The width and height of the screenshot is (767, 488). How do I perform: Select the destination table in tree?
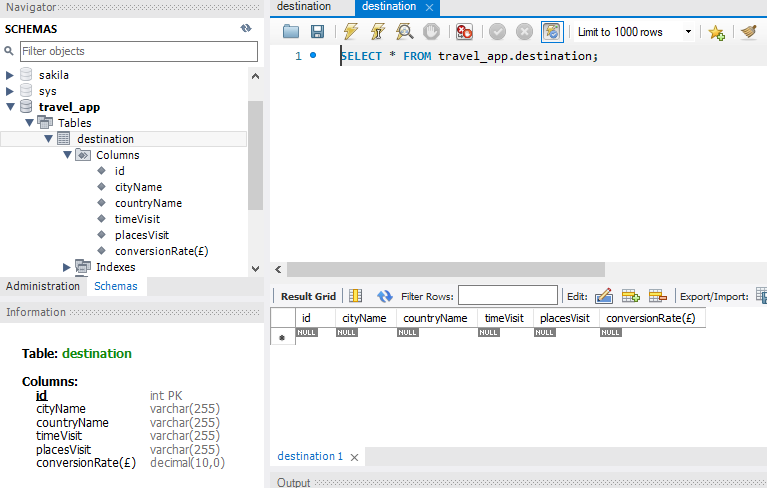[x=105, y=139]
